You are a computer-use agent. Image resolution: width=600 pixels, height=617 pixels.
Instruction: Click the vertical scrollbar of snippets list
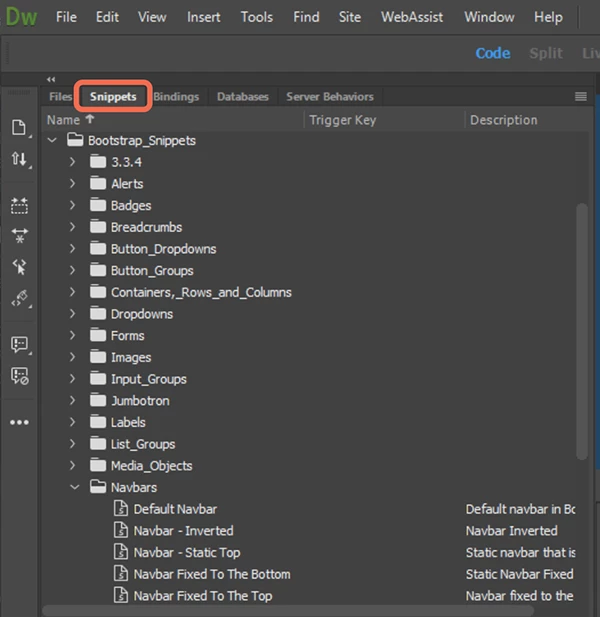tap(582, 331)
